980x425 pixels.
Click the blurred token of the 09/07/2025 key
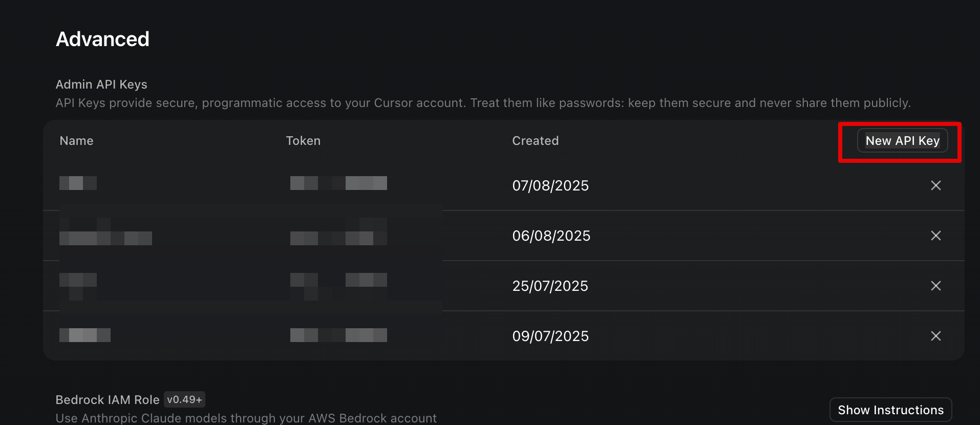338,335
